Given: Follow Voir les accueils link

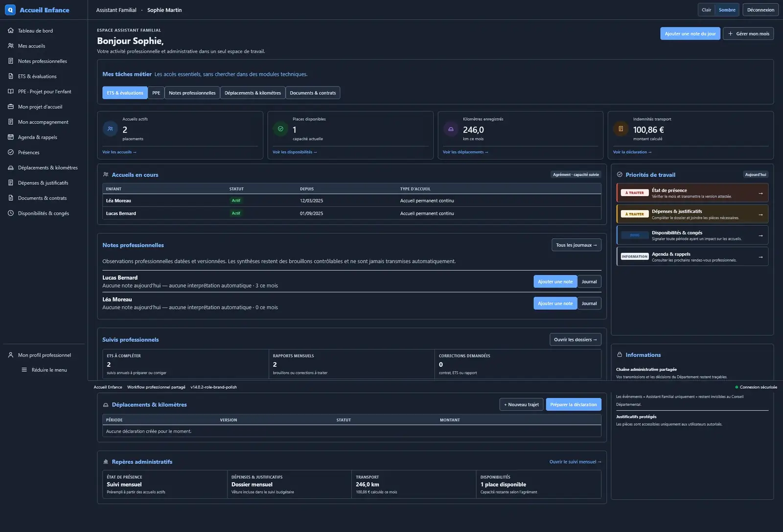Looking at the screenshot, I should pyautogui.click(x=119, y=152).
